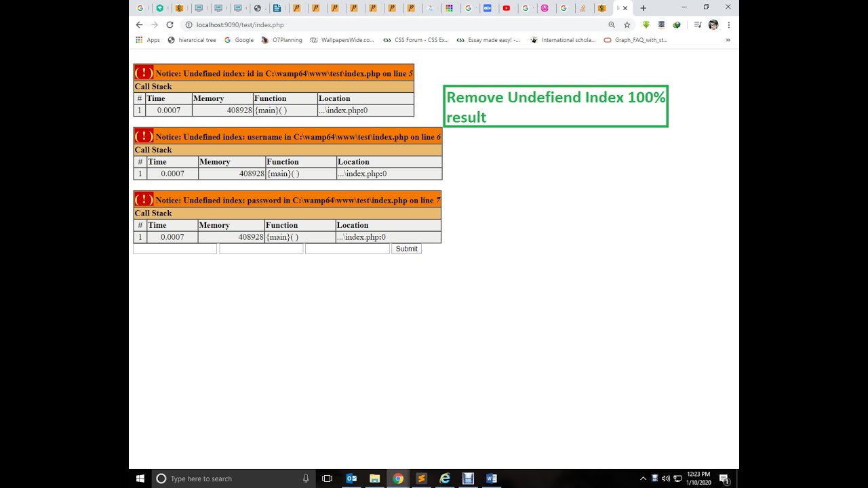Focus the text input next to Submit
868x488 pixels.
pos(347,249)
